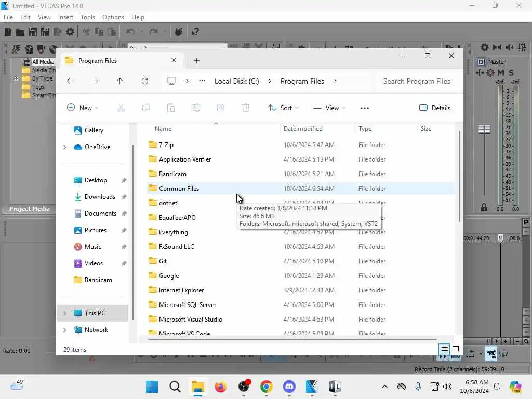Open the Options menu in VEGAS
532x399 pixels.
(x=113, y=17)
